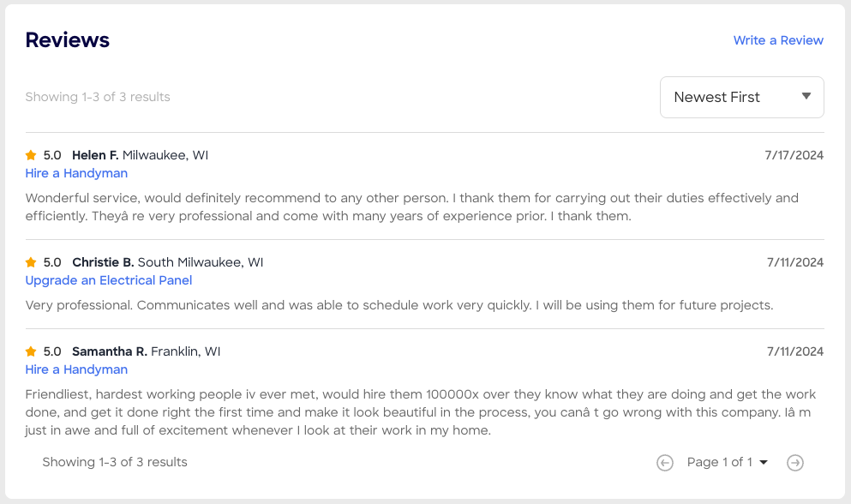Screen dimensions: 851x504
Task: Select reviewer name Helen F.
Action: tap(95, 155)
